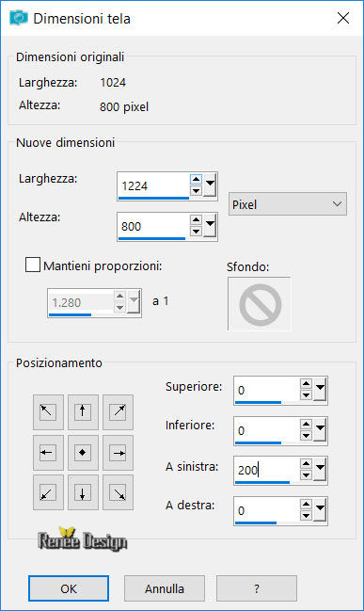Screen dimensions: 364x611
Task: Open help with the ? button
Action: 257,588
